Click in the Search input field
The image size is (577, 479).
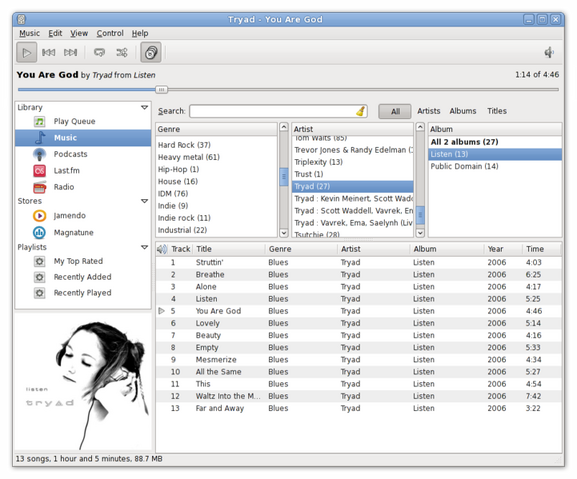273,111
